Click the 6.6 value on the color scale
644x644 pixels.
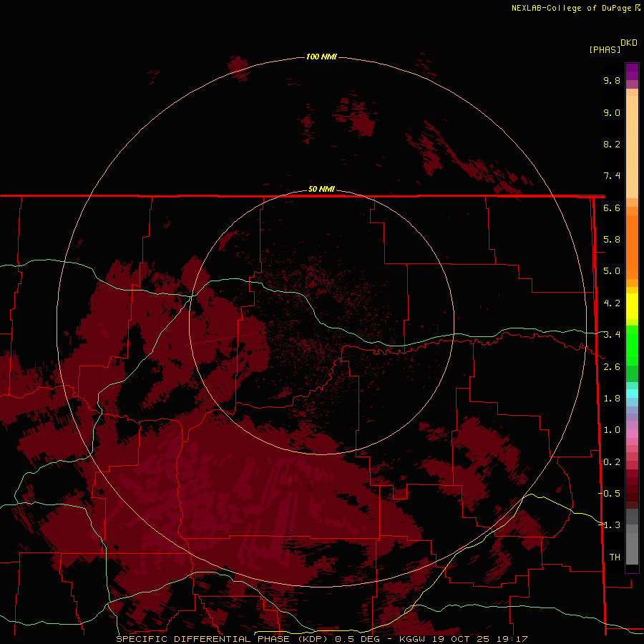612,208
